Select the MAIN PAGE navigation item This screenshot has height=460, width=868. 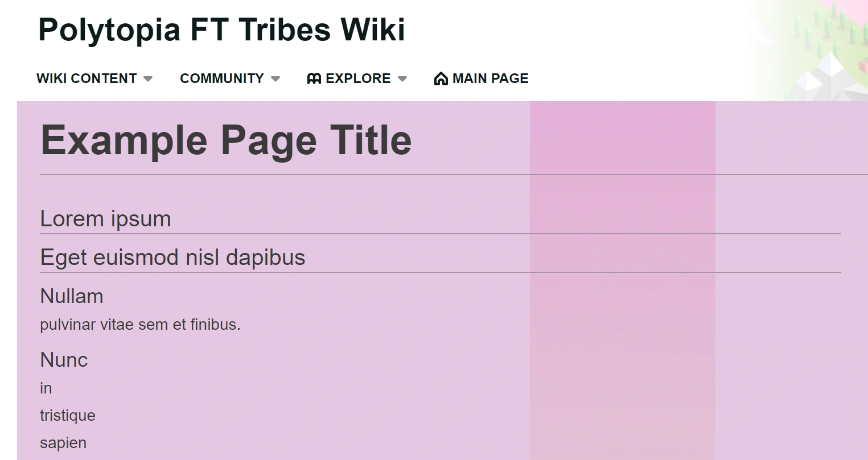490,78
